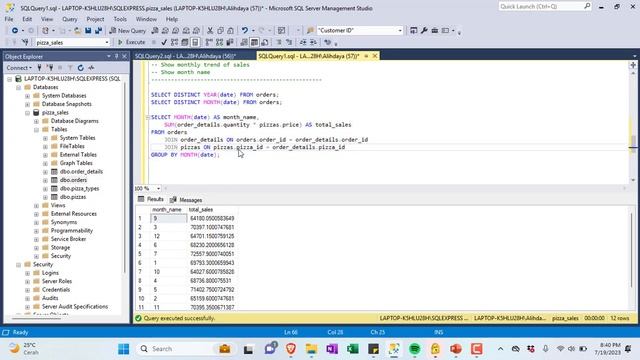Click the Display Estimated Execution Plan icon
The height and width of the screenshot is (360, 640).
point(174,42)
